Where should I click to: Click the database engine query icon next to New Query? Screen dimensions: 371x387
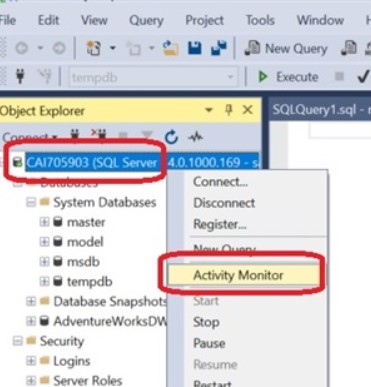pos(349,49)
